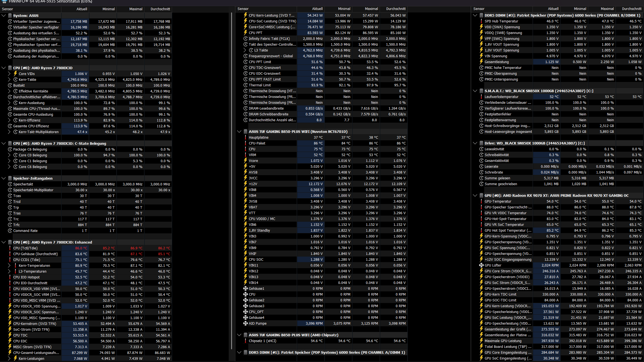Click the fan icon next to AIO Pumpe
Screen dimensions: 644x362
click(245, 323)
